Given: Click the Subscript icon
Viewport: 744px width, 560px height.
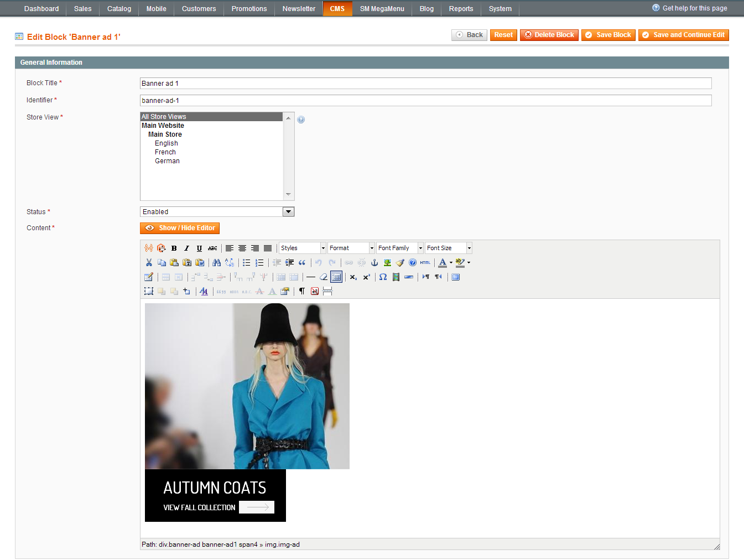Looking at the screenshot, I should point(353,277).
